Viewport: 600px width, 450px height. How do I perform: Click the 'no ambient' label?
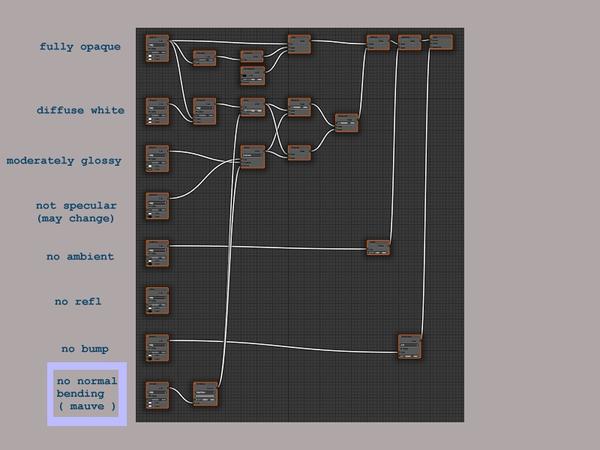coord(80,256)
